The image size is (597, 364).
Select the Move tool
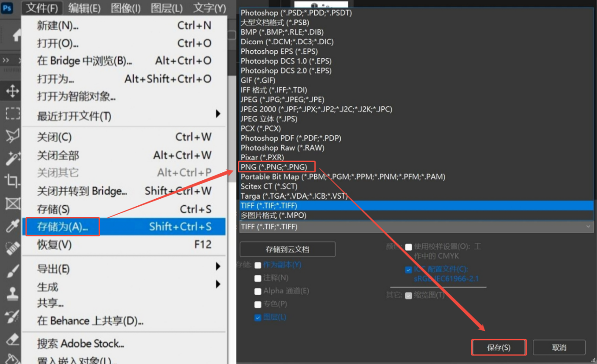[x=12, y=90]
